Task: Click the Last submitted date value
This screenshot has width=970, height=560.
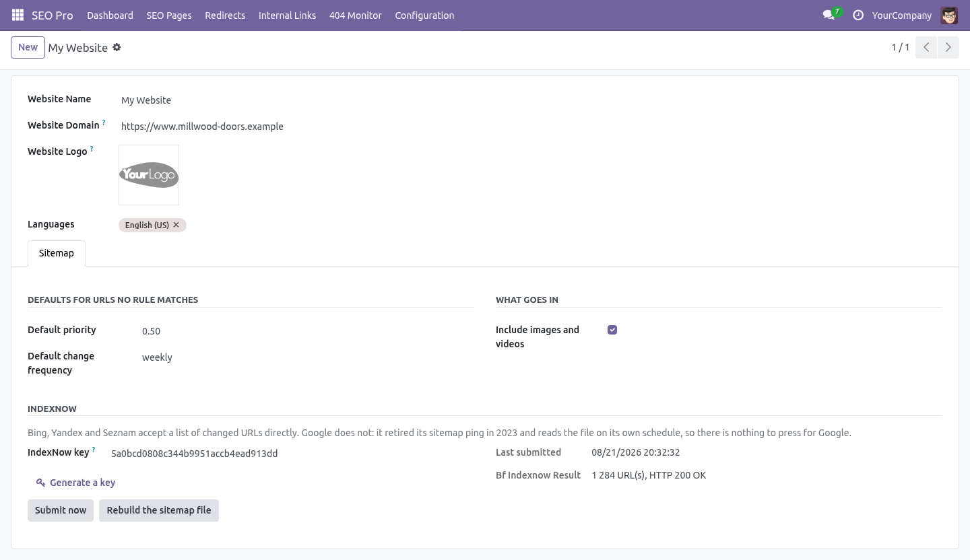Action: (636, 452)
